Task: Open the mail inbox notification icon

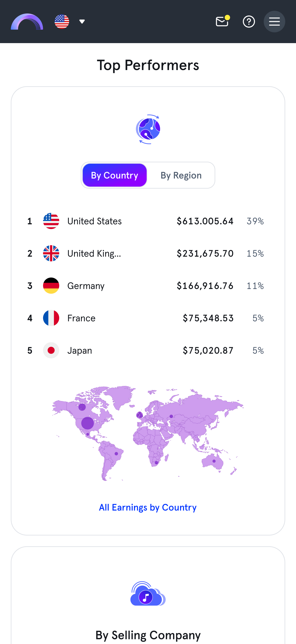Action: pyautogui.click(x=222, y=21)
